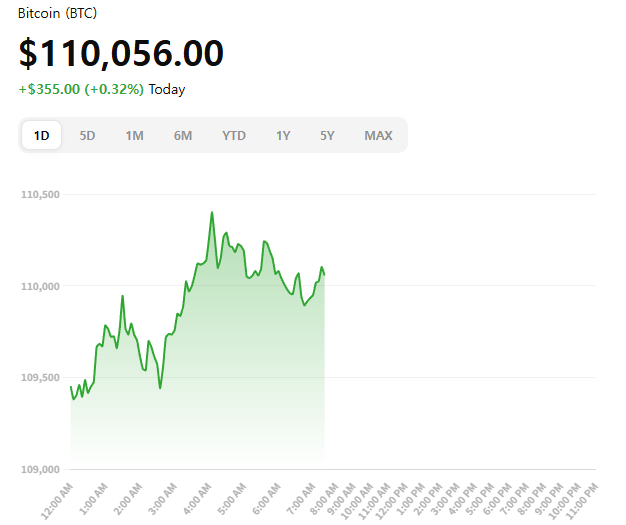Show the 6M price history
Screen dimensions: 626x525
click(x=182, y=136)
